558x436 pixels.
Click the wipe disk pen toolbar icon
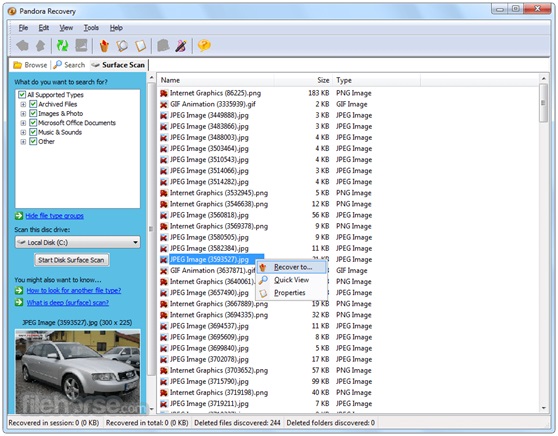point(181,46)
